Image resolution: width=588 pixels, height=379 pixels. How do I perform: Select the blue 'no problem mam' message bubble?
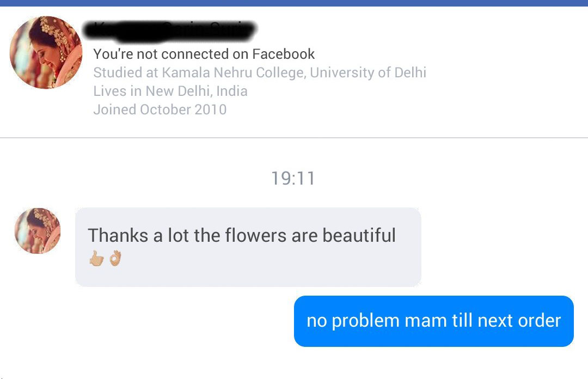[x=433, y=321]
